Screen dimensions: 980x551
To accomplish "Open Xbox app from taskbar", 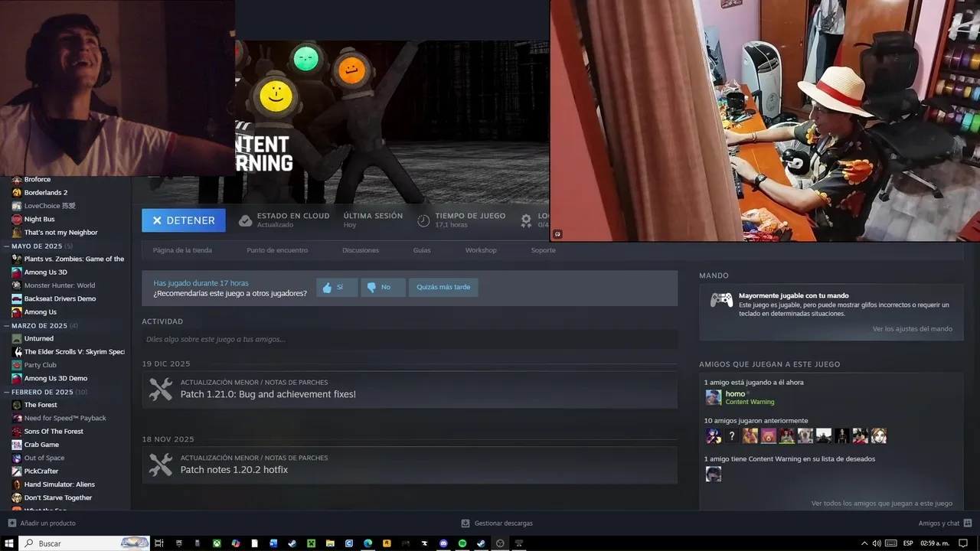I will click(x=217, y=543).
